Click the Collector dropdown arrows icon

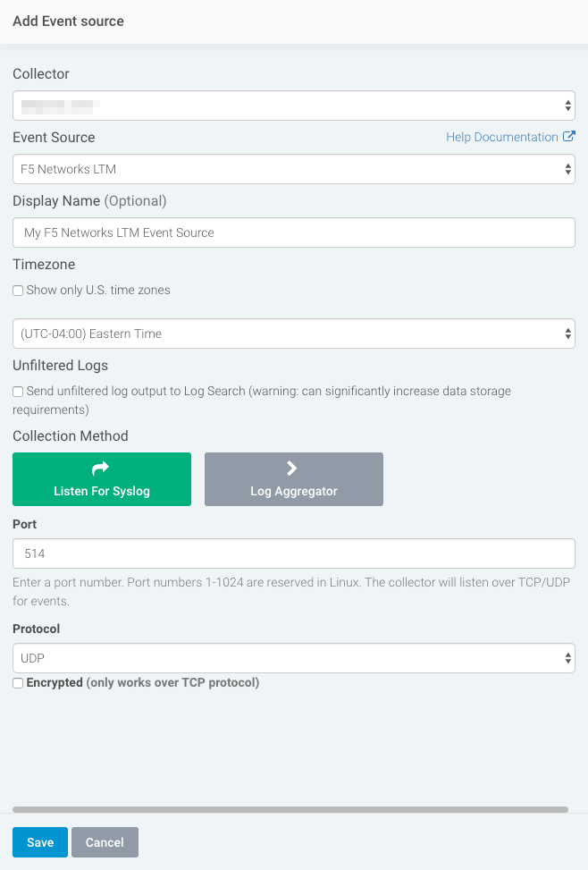tap(568, 106)
